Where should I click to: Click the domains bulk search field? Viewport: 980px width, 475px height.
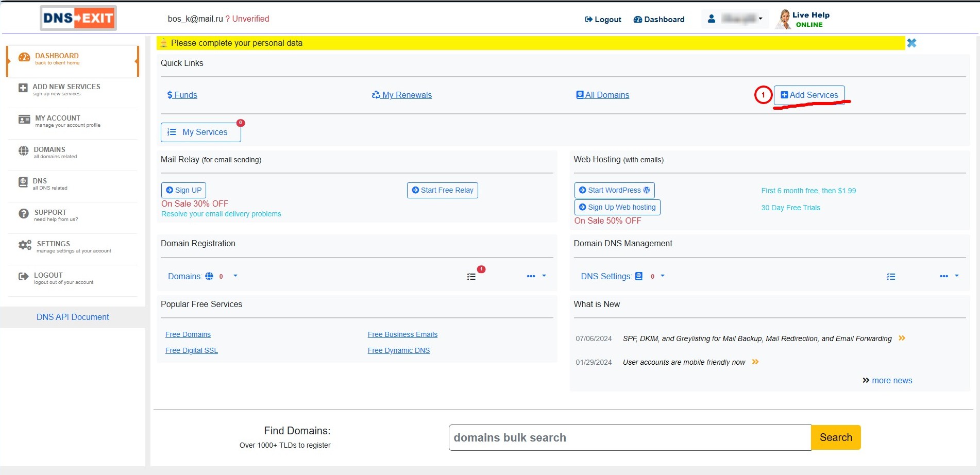(x=629, y=438)
